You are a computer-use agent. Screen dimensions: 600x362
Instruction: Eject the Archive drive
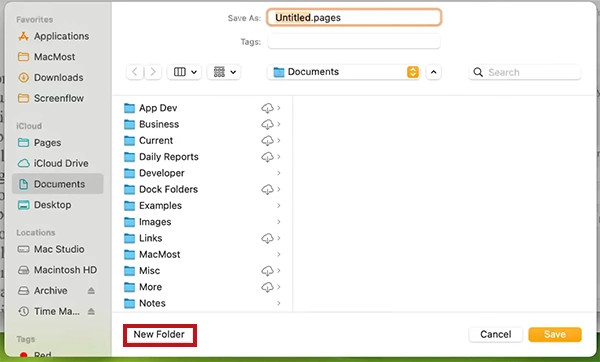[x=91, y=291]
